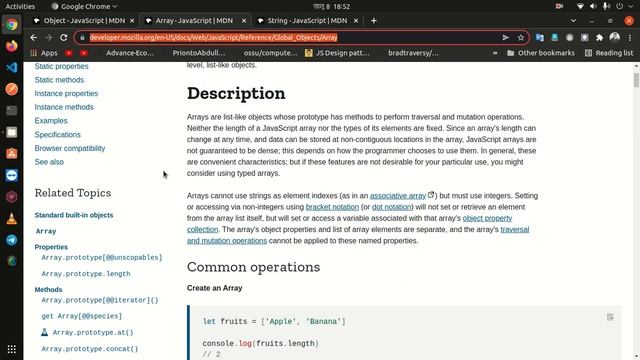Open a new tab with the plus button
Image resolution: width=640 pixels, height=360 pixels.
tap(373, 20)
